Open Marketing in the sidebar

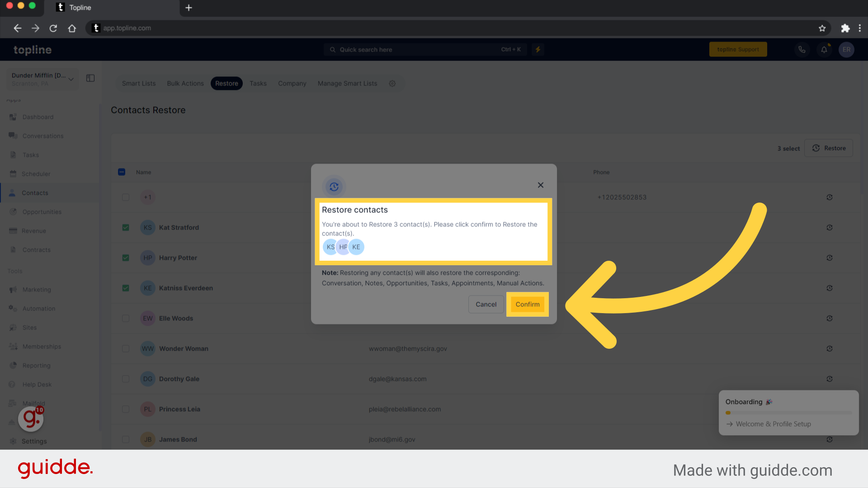37,290
